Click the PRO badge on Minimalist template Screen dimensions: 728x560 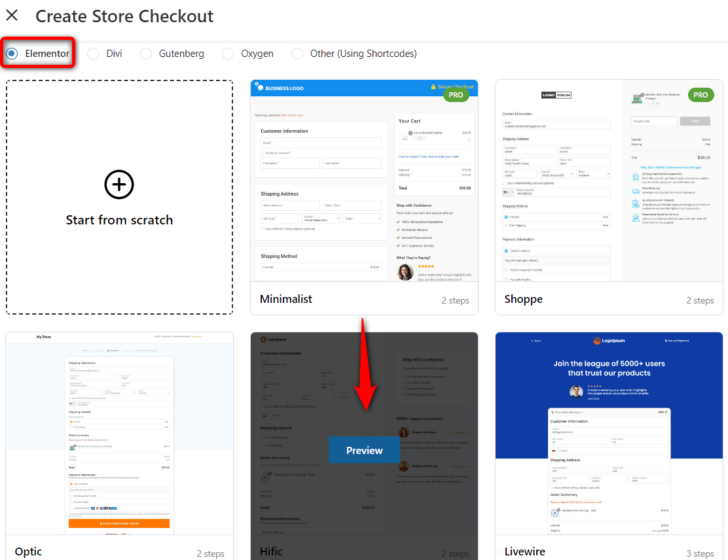tap(456, 95)
